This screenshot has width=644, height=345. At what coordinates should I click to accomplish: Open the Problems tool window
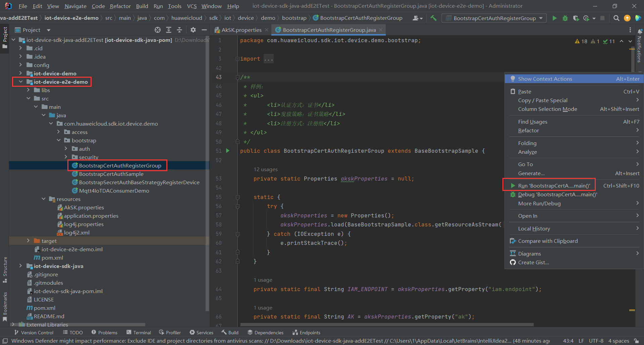(x=105, y=332)
